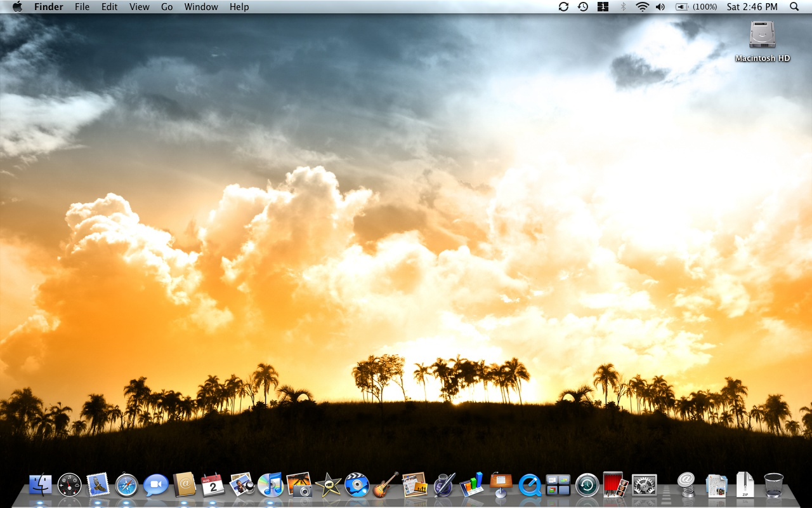The image size is (812, 508).
Task: Open iMovie star icon
Action: pos(328,485)
